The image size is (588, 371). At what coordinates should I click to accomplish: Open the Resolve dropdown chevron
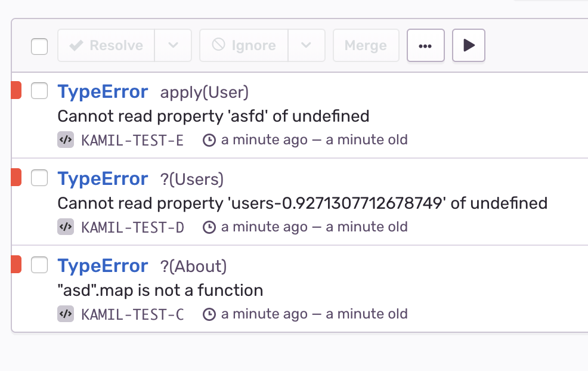coord(173,45)
